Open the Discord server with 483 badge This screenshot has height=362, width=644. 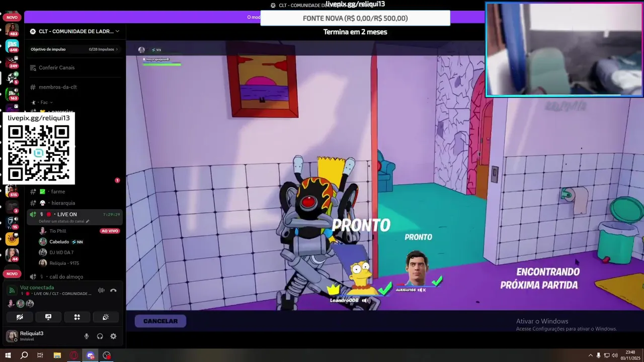point(12,29)
